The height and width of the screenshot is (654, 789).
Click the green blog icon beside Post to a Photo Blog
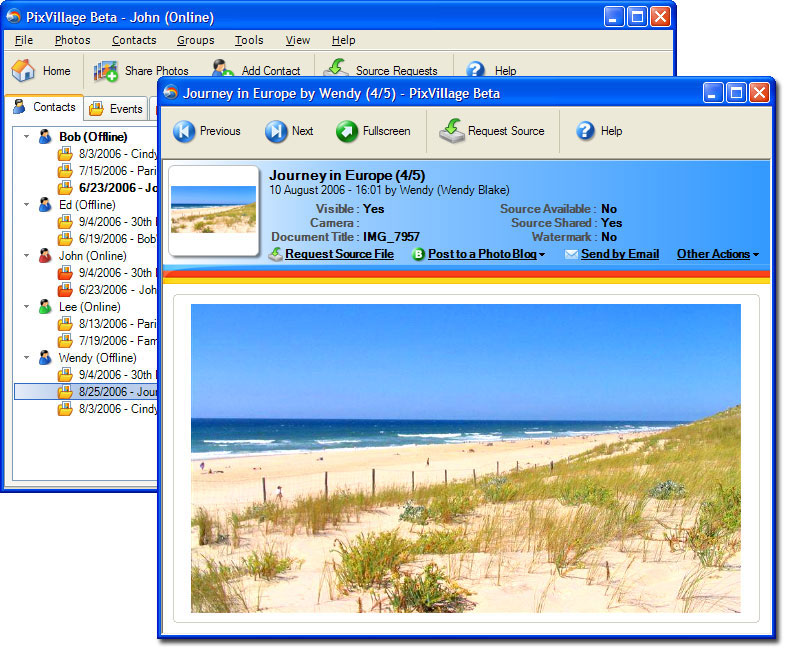(418, 255)
